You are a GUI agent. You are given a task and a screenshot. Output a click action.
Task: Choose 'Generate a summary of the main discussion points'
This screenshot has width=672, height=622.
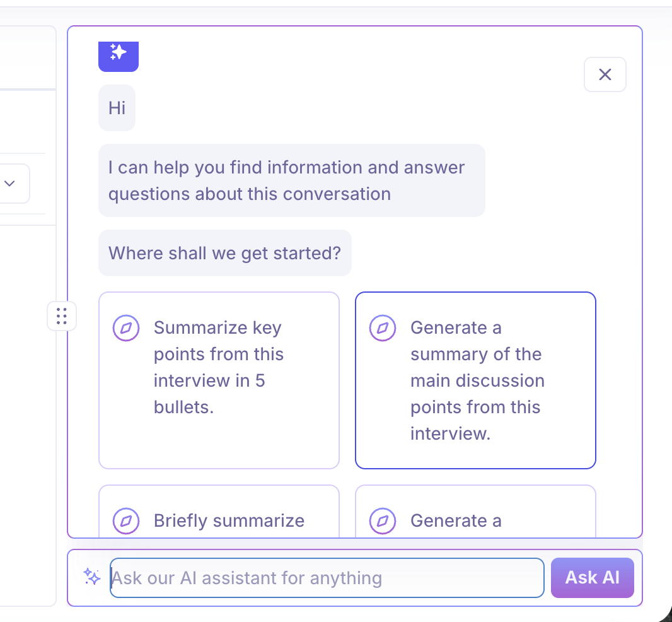pos(475,380)
